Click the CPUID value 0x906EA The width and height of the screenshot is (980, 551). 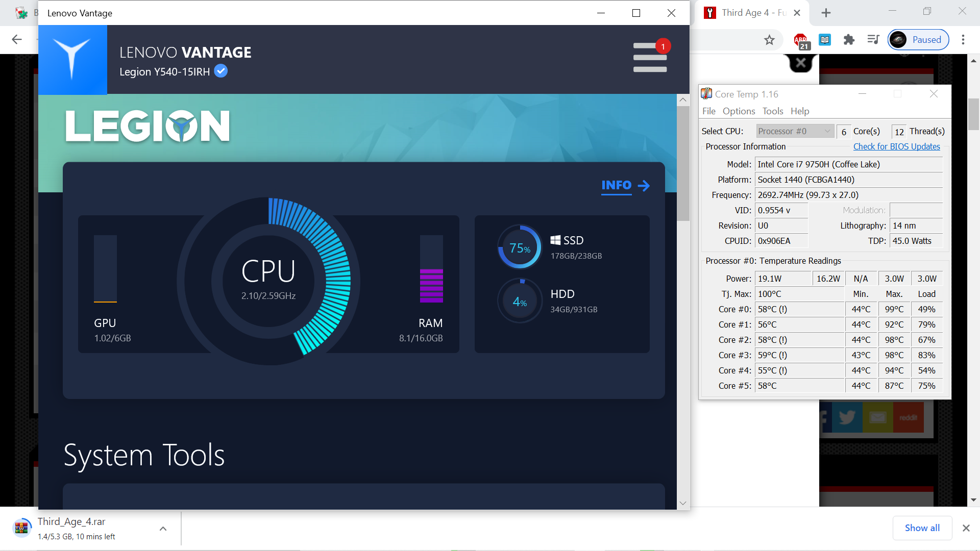(x=781, y=241)
